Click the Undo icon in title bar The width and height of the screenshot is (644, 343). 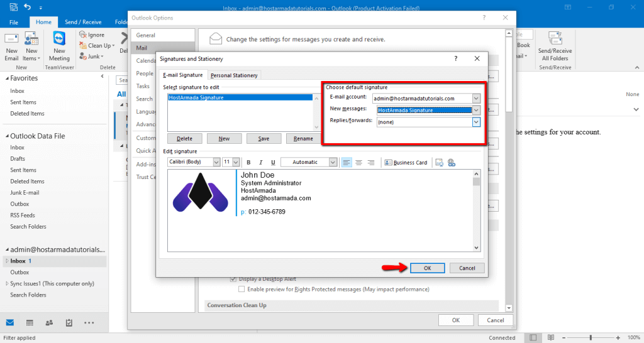27,6
